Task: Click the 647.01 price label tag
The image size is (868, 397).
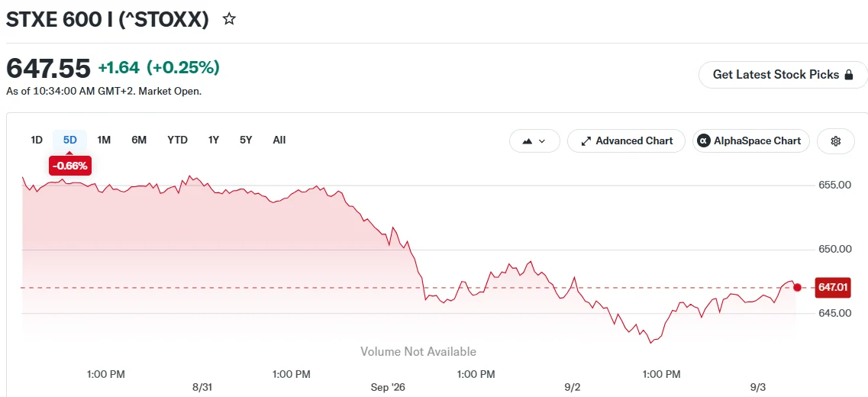Action: [833, 287]
